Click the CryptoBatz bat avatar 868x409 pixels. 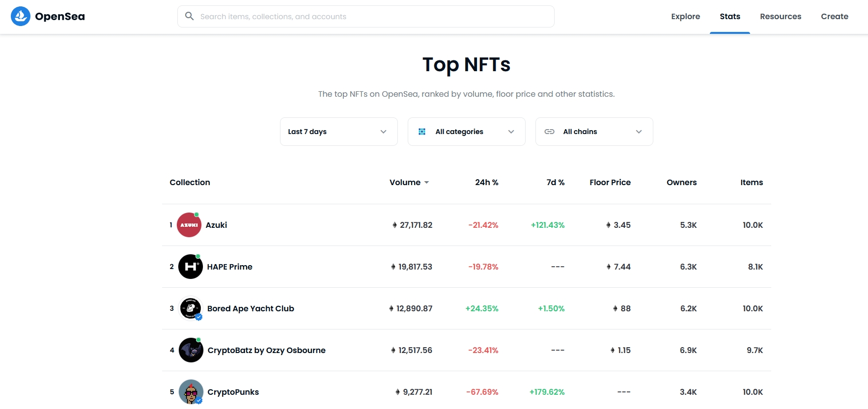(x=191, y=350)
